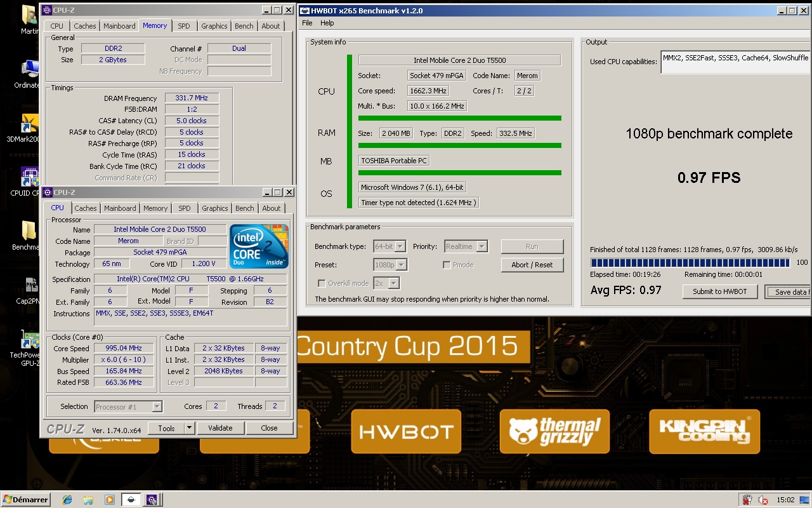
Task: Switch to About tab in front CPU-Z
Action: 272,208
